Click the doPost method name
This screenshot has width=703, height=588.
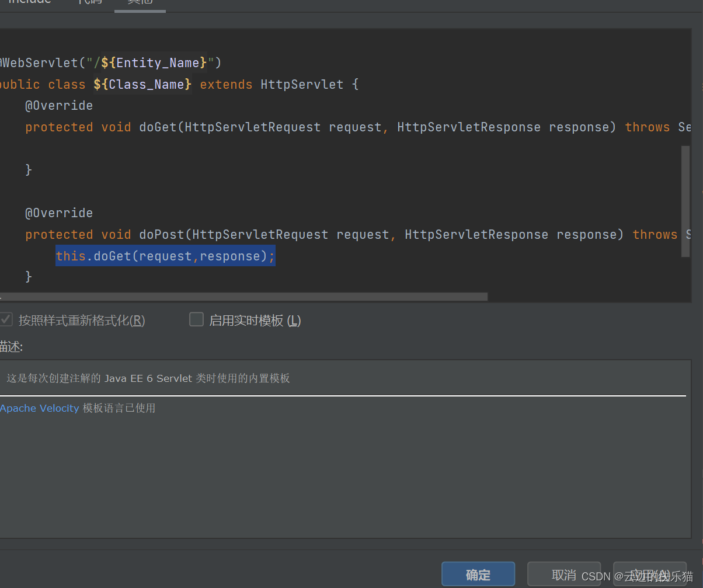coord(162,234)
